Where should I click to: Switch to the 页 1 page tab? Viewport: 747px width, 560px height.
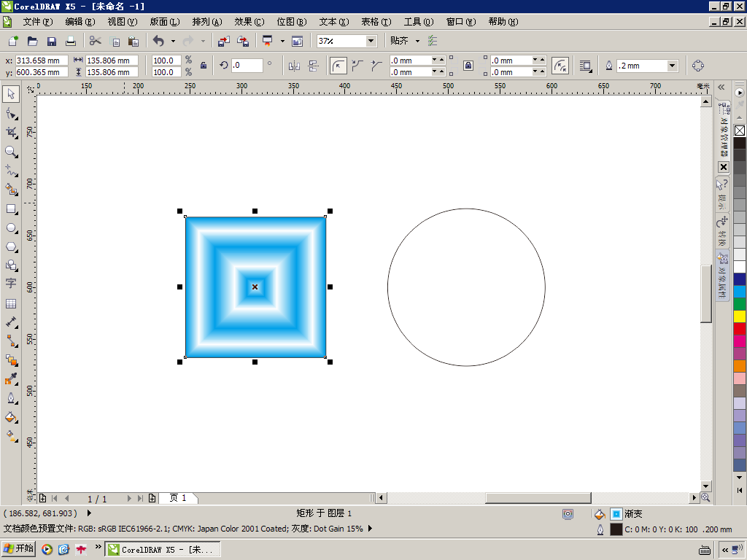coord(178,498)
